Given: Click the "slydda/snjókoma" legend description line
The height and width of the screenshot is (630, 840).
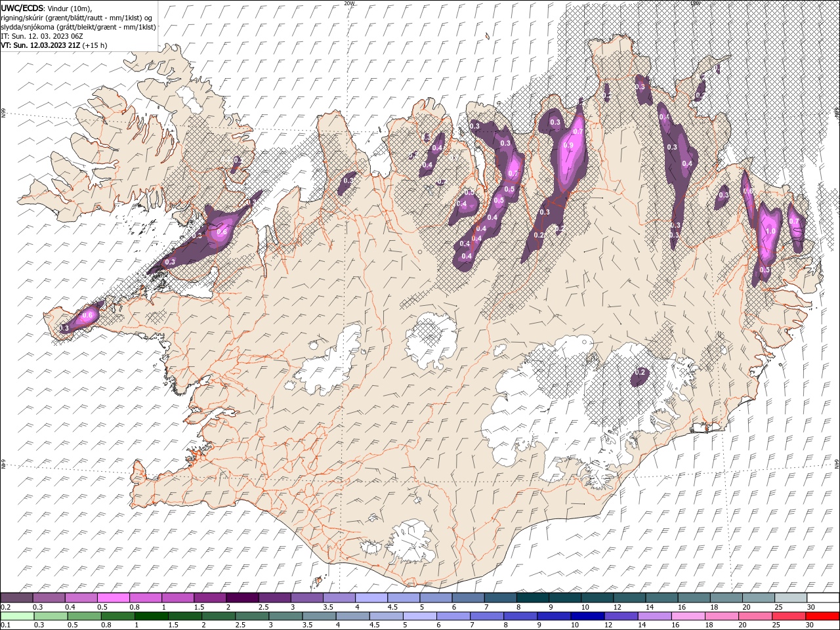Looking at the screenshot, I should pyautogui.click(x=79, y=27).
